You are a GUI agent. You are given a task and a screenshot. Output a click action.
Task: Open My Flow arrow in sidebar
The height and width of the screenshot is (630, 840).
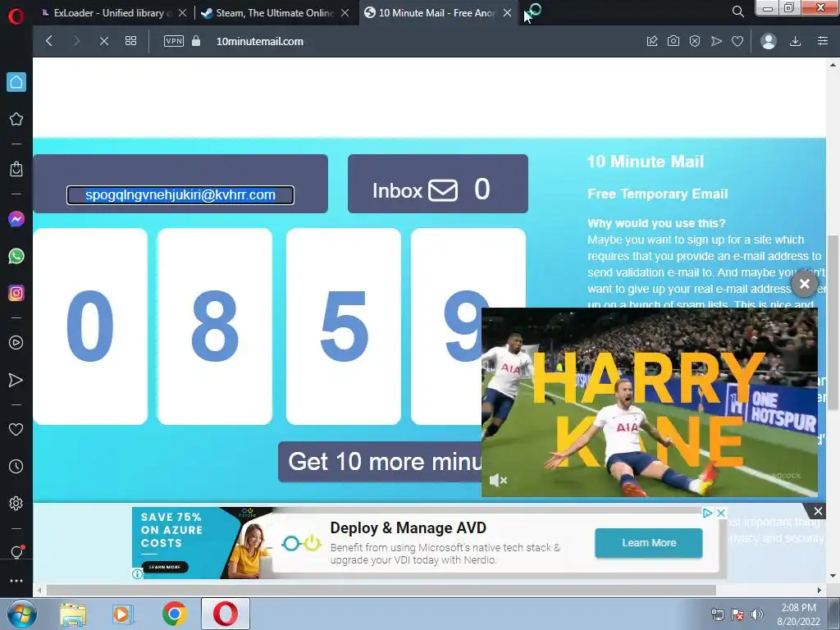click(16, 380)
